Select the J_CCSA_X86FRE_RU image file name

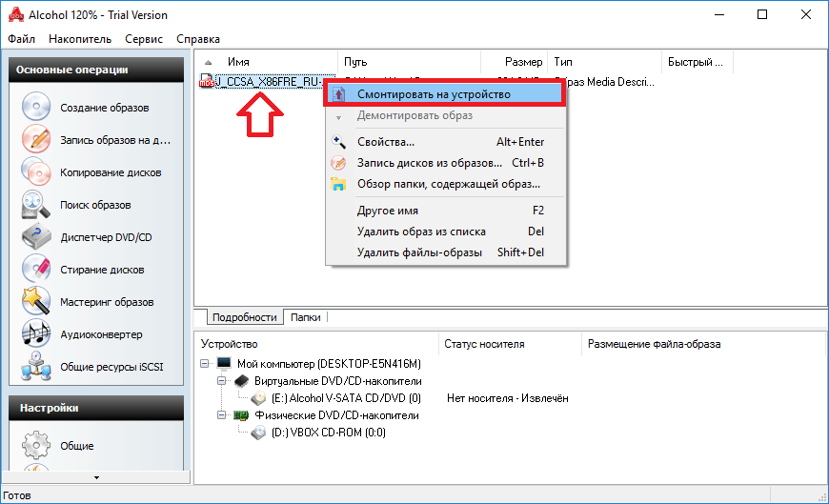coord(268,81)
